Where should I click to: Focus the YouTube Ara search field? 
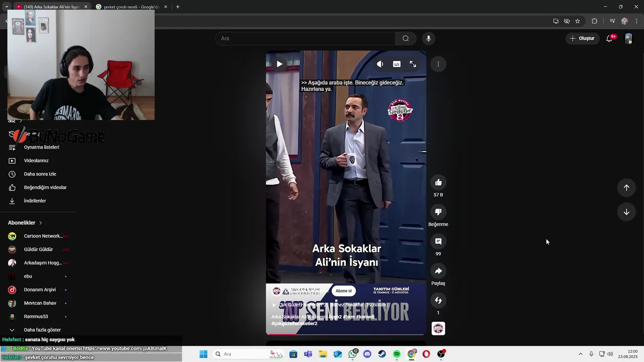[x=306, y=38]
